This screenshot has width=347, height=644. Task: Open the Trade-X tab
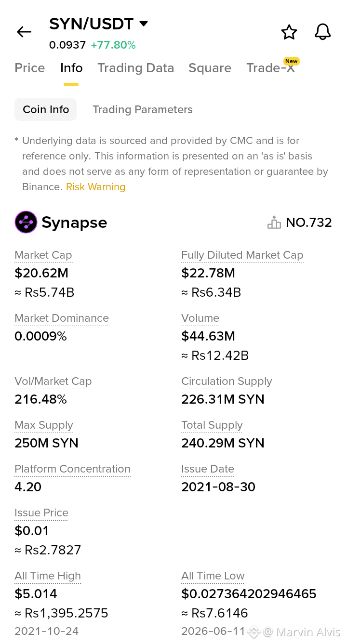point(270,68)
